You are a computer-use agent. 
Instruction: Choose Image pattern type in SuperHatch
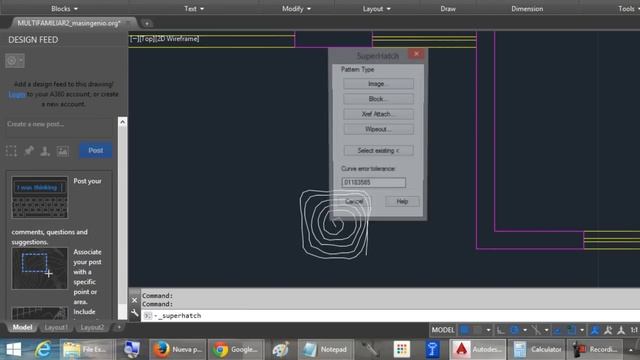pyautogui.click(x=378, y=84)
